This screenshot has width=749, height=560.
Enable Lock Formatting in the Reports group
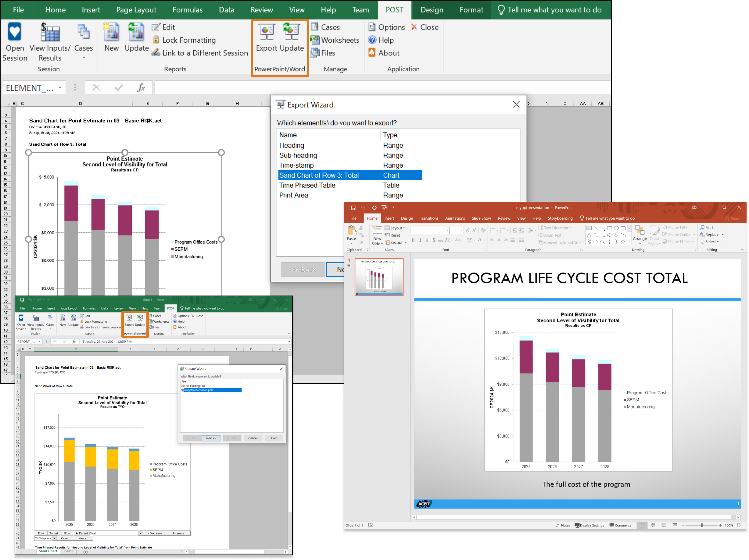pos(184,40)
